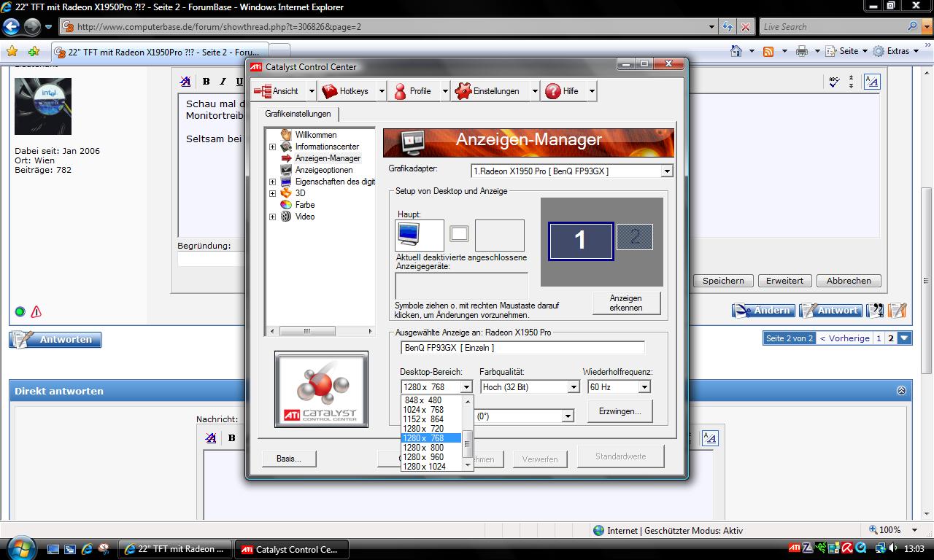
Task: Select display 2 in the layout preview
Action: point(635,236)
